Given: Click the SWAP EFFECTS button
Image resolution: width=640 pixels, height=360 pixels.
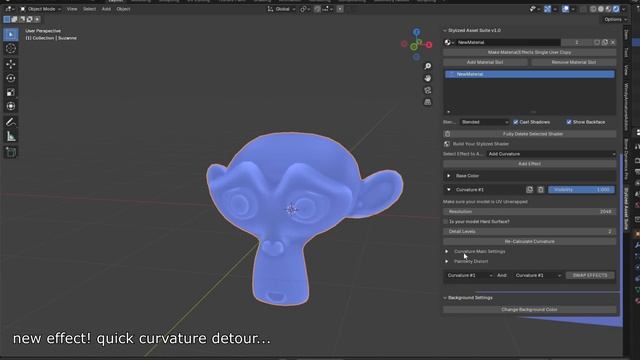Looking at the screenshot, I should click(x=590, y=276).
